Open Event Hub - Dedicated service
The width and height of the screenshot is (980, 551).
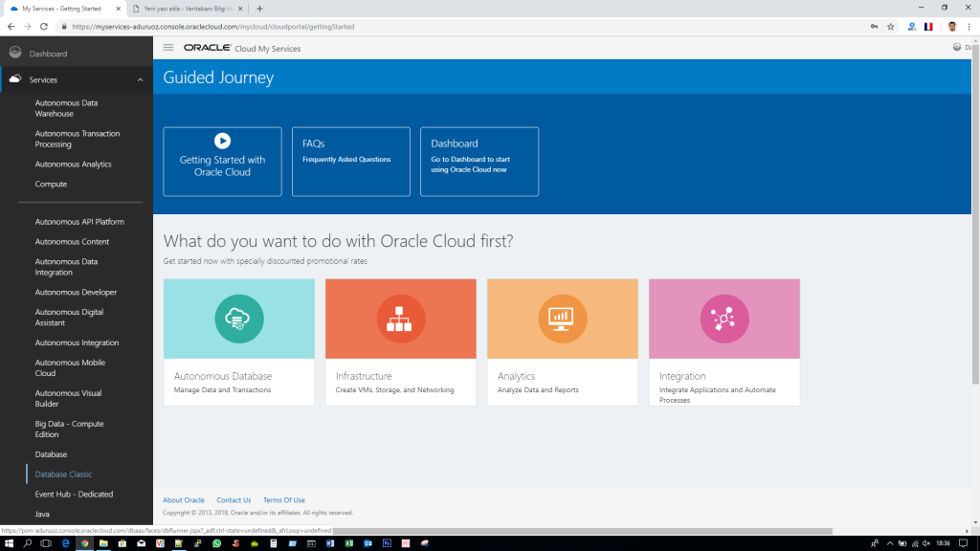74,495
